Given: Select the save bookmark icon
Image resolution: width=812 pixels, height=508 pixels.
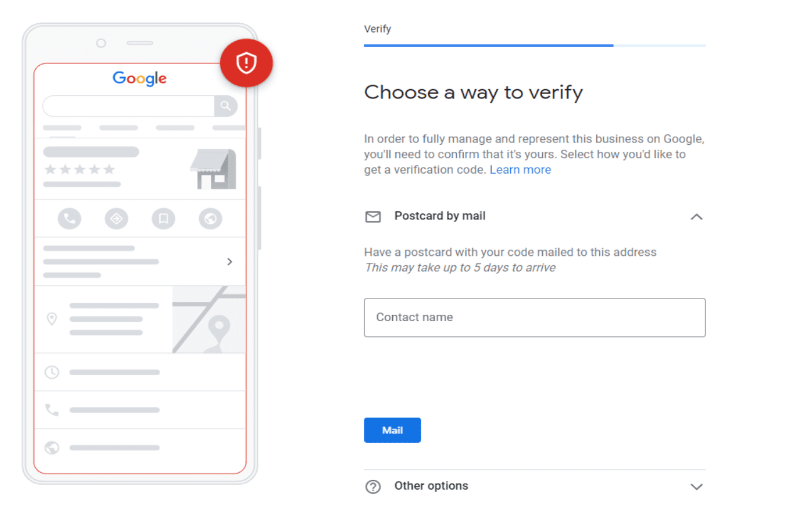Looking at the screenshot, I should pyautogui.click(x=163, y=218).
